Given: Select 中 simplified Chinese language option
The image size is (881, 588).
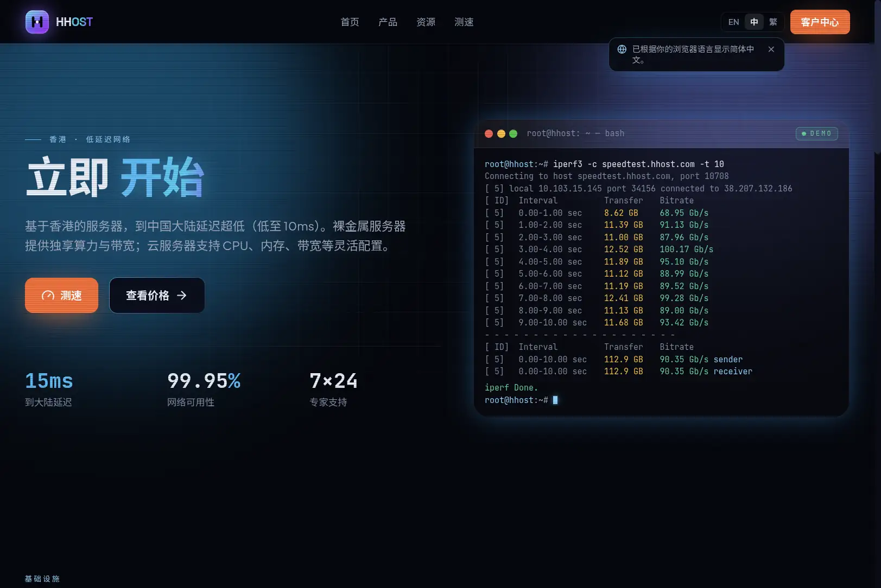Looking at the screenshot, I should (754, 22).
